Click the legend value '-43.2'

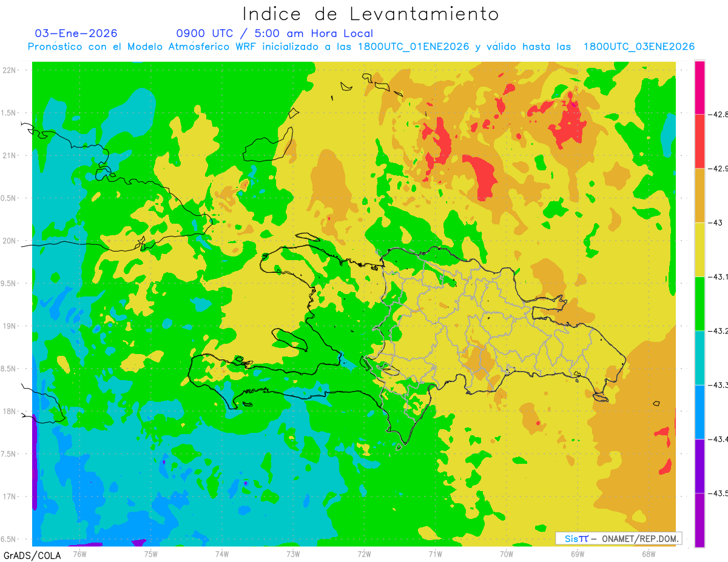(717, 331)
